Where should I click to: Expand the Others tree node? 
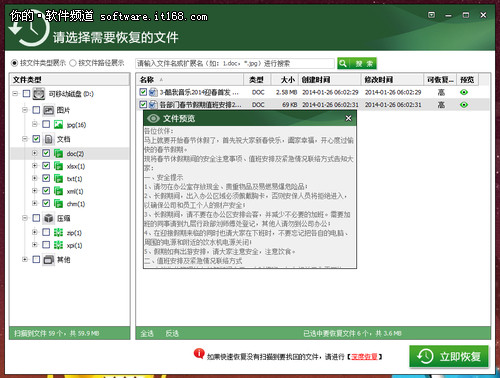point(25,259)
